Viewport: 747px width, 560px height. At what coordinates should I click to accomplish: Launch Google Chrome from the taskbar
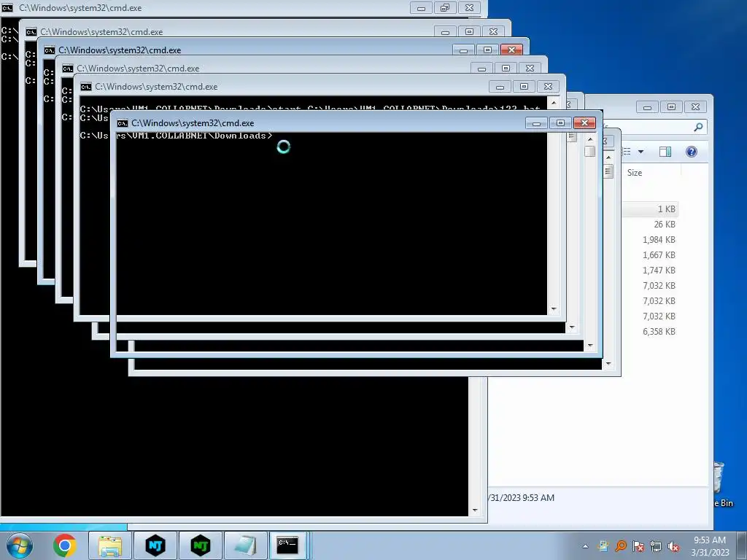click(x=65, y=545)
